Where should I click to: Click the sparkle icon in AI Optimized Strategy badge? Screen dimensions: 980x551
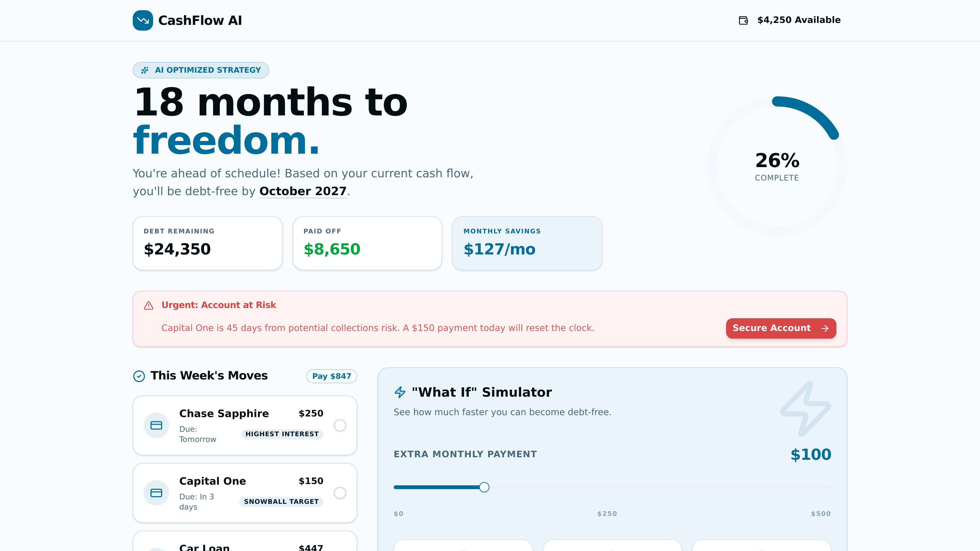[145, 70]
